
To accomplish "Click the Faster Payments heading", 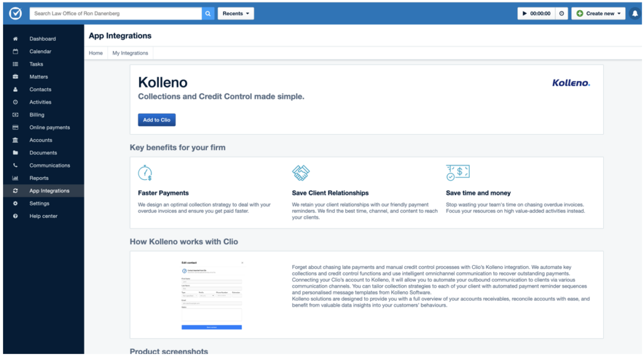I will click(164, 193).
